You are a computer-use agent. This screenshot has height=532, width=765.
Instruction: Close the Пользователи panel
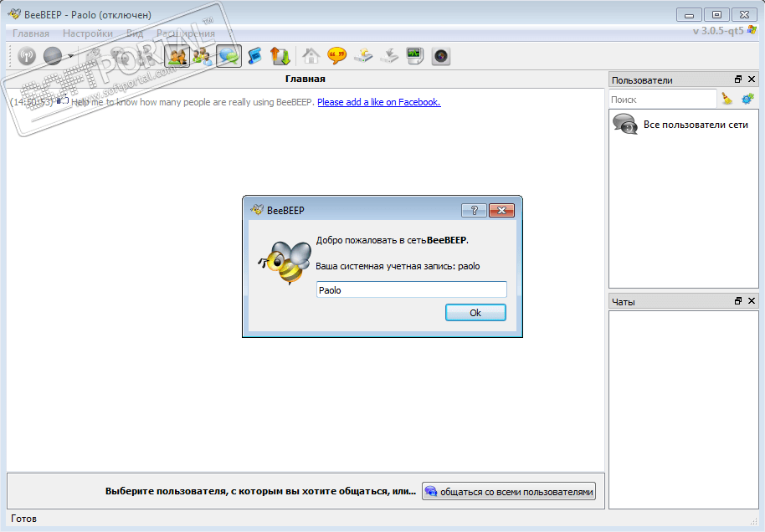pyautogui.click(x=752, y=79)
